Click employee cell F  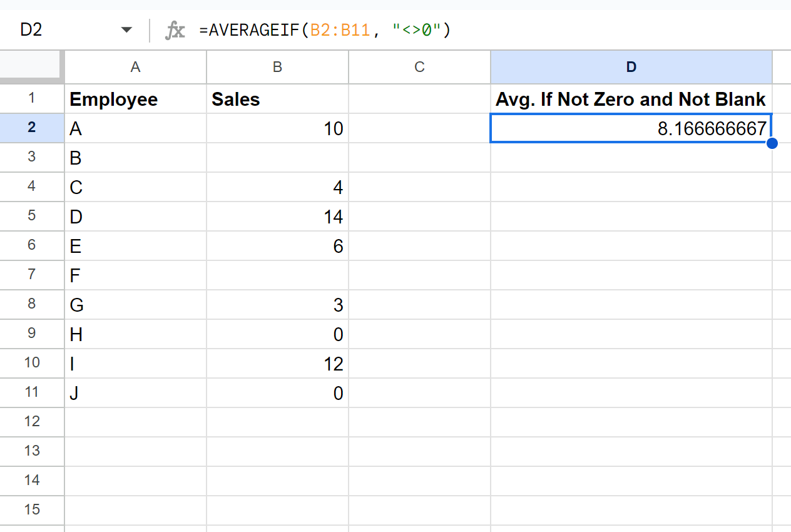[135, 275]
